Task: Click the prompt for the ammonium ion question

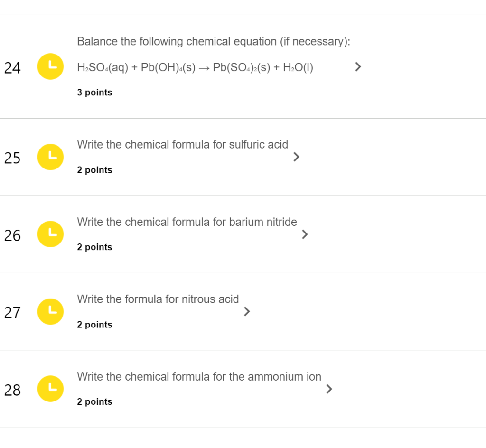Action: point(199,376)
